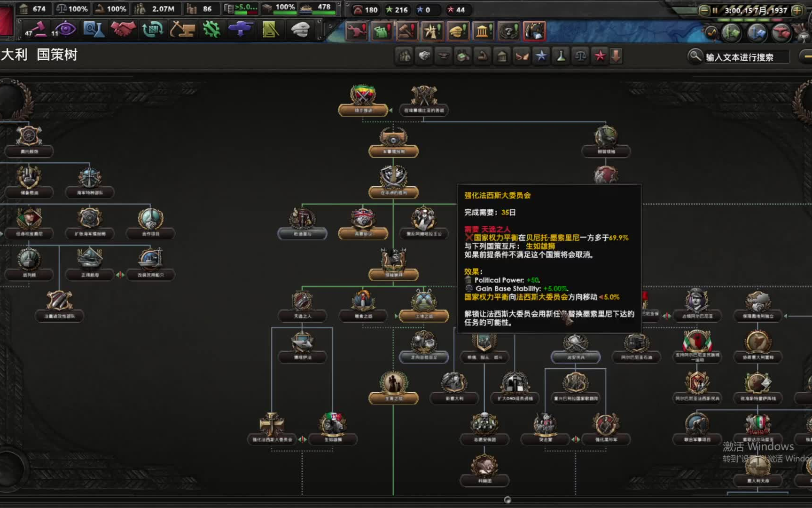
Task: Open logistics with the yellow document icon
Action: pos(271,30)
